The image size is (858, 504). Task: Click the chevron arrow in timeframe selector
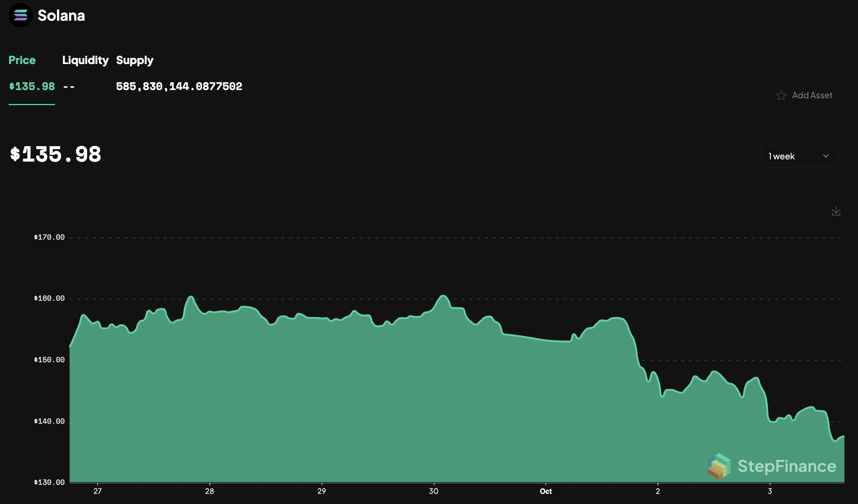(826, 156)
